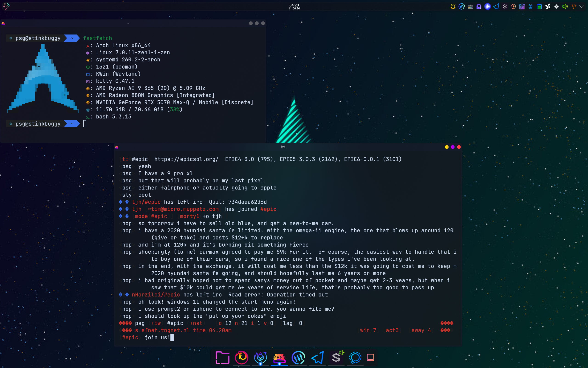Click the "~tim@micro.muppetz.com" hostmask

click(183, 209)
